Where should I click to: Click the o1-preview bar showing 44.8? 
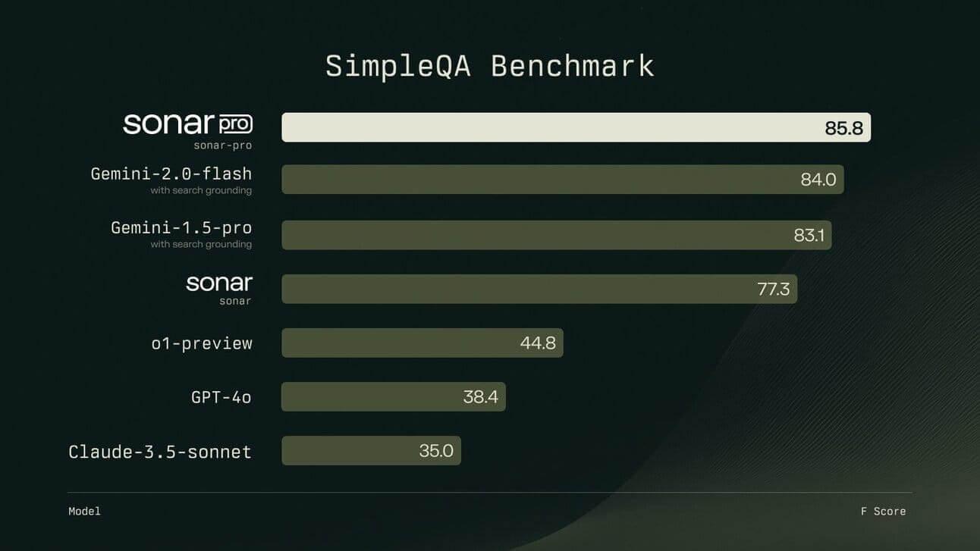(422, 343)
